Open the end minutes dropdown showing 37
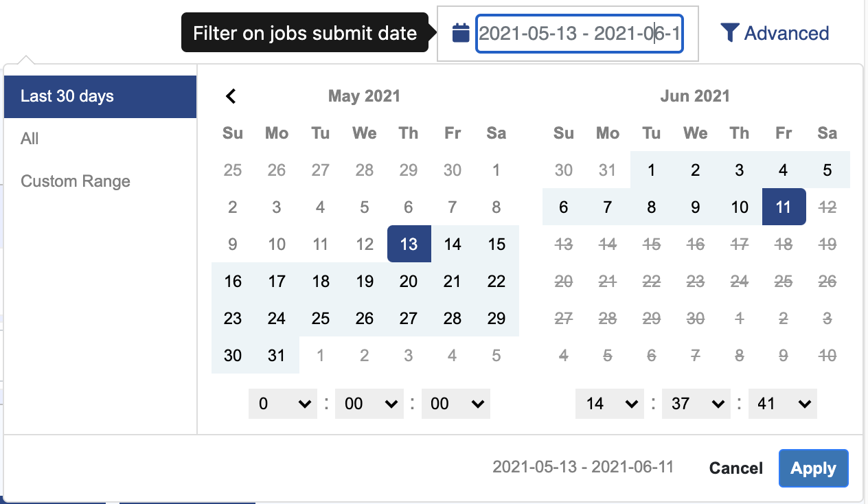868x504 pixels. [696, 404]
